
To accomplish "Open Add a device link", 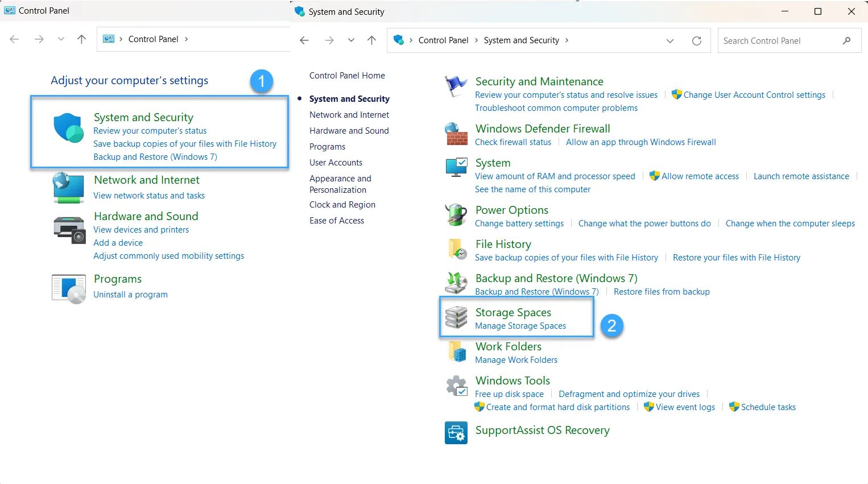I will 118,243.
